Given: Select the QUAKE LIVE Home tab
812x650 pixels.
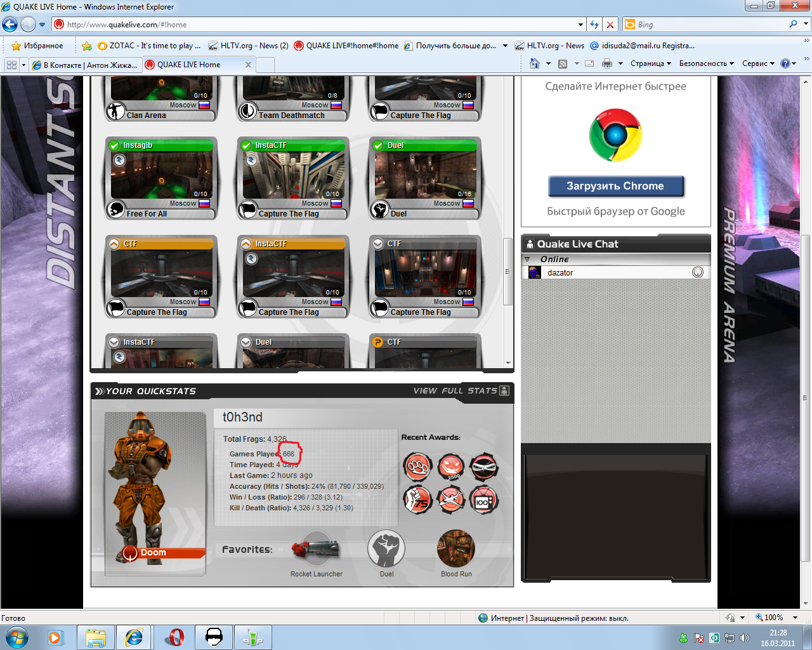Looking at the screenshot, I should click(199, 65).
